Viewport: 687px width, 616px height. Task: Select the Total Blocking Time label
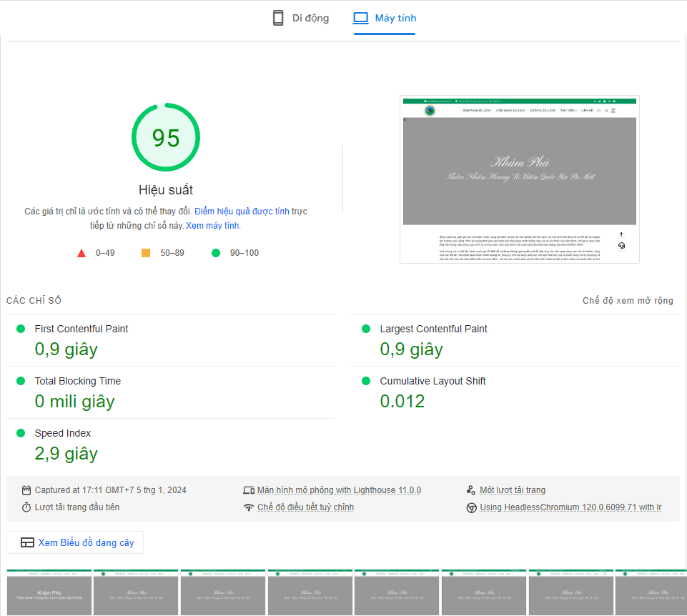pos(77,381)
